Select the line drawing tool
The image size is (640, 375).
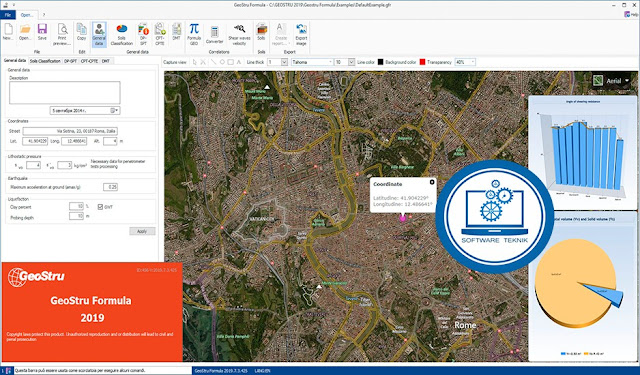click(213, 62)
